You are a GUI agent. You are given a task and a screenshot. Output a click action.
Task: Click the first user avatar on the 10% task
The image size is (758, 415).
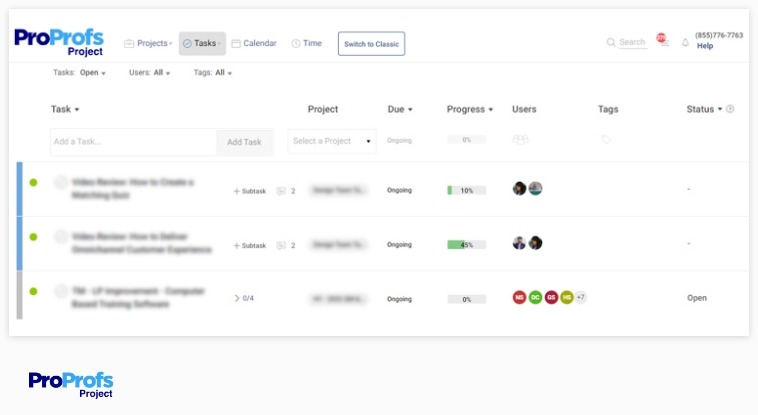click(519, 188)
